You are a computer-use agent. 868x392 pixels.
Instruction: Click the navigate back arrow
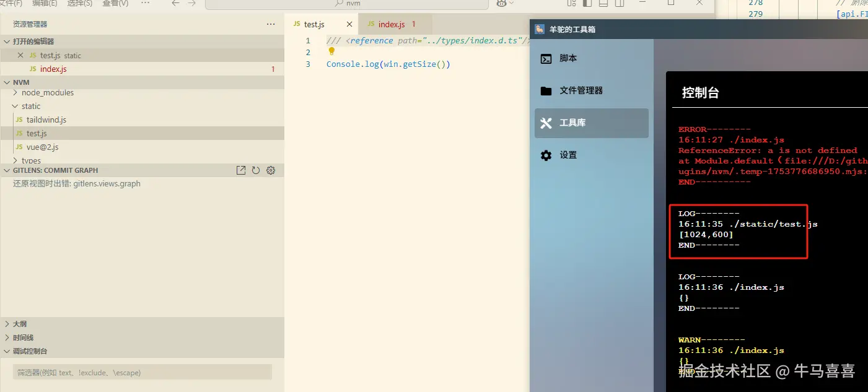(x=174, y=3)
